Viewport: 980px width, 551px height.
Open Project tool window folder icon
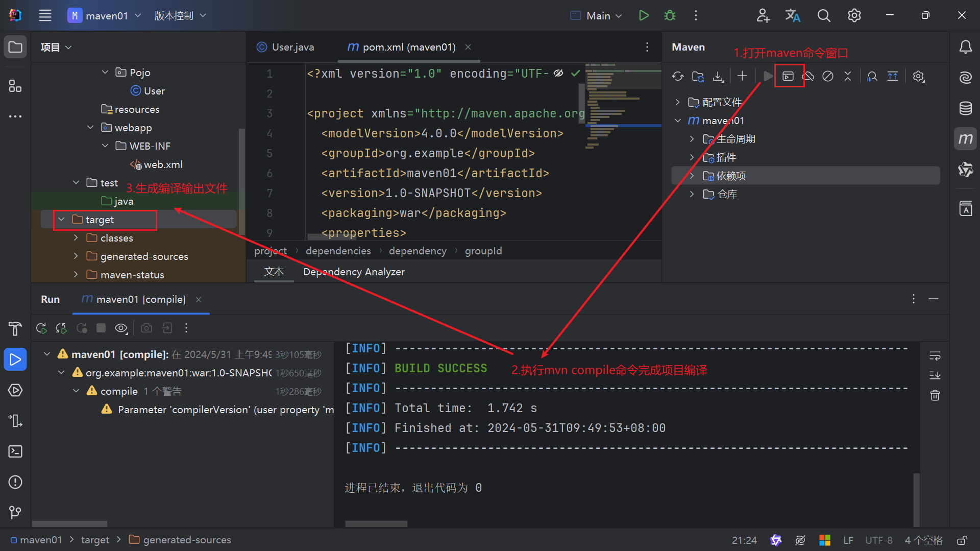[x=15, y=47]
